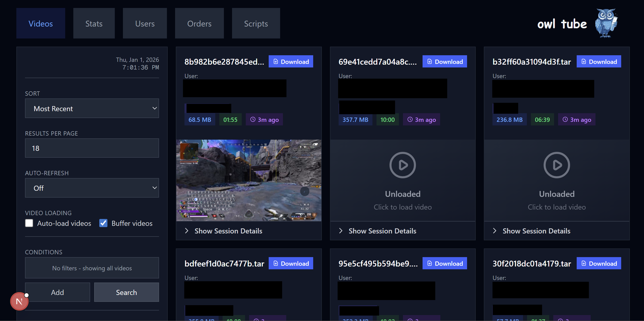Click the 01:55 duration tag
Viewport: 644px width, 321px height.
[x=230, y=120]
